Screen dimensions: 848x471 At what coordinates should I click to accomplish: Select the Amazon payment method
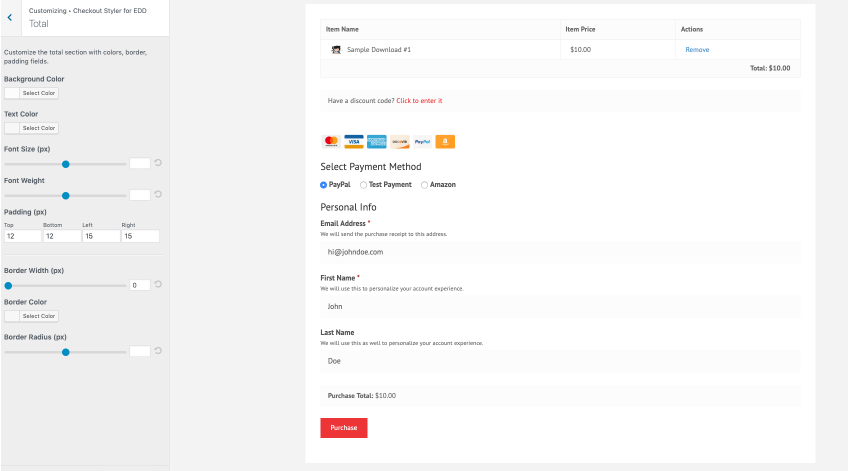click(x=425, y=185)
